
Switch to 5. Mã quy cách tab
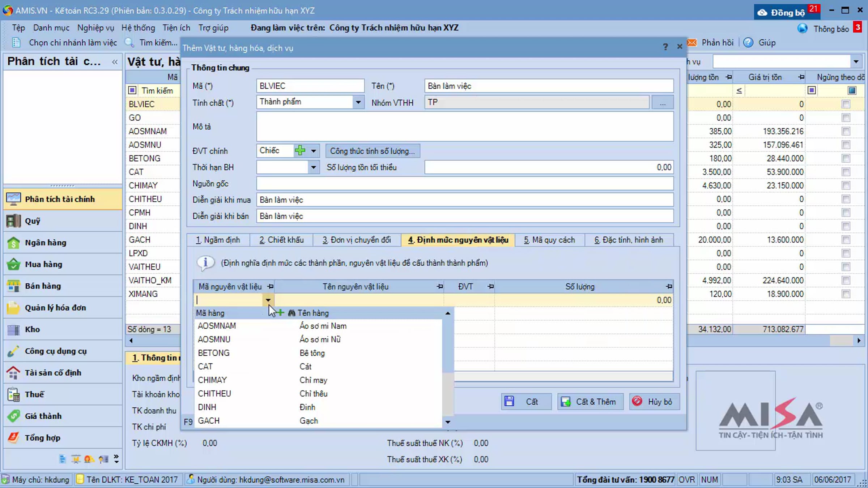click(x=549, y=240)
